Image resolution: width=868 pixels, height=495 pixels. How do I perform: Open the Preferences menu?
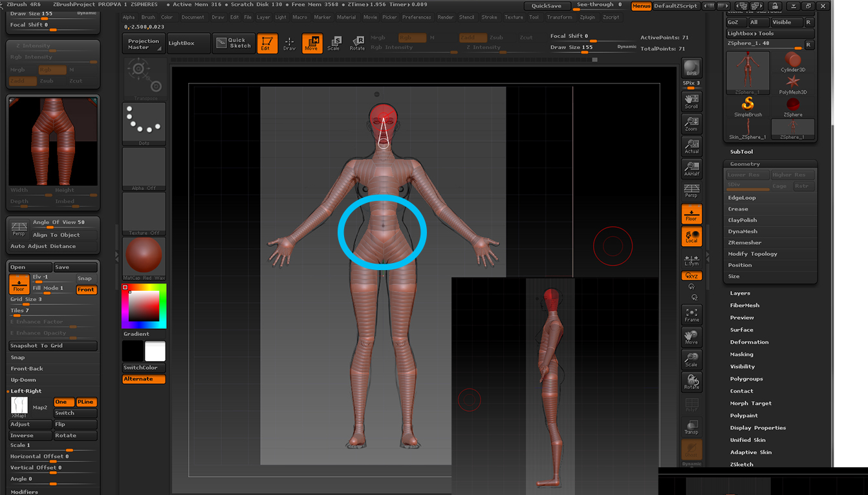[416, 17]
